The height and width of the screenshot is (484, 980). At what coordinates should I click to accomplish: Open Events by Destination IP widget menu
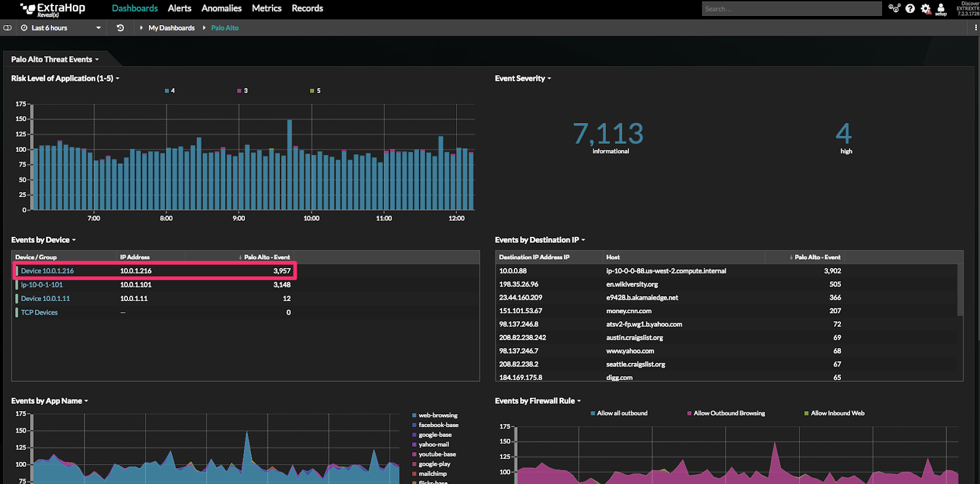pos(540,240)
